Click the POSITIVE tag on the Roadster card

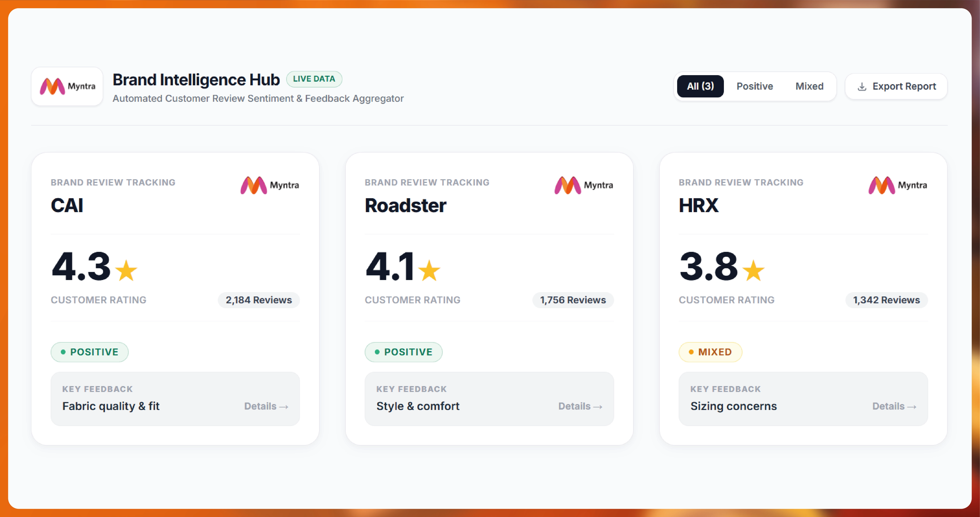404,352
